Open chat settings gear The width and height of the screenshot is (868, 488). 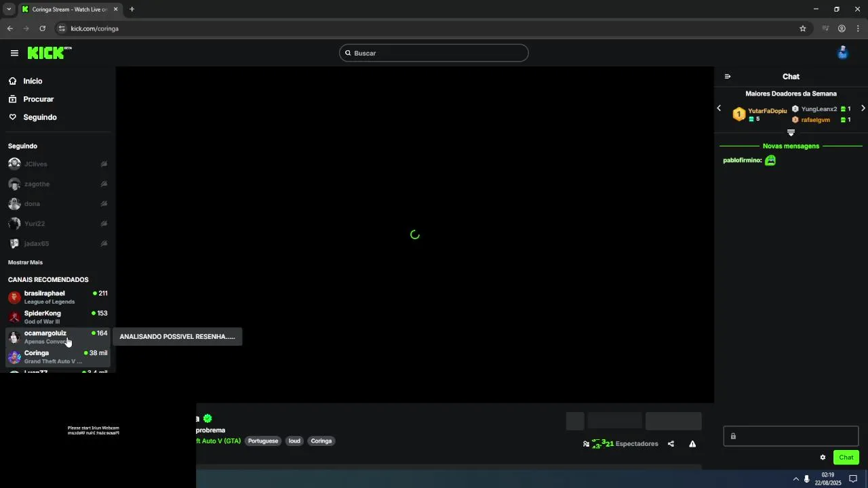point(823,457)
